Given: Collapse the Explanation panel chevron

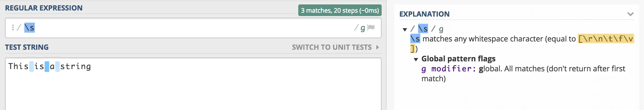Looking at the screenshot, I should [630, 14].
